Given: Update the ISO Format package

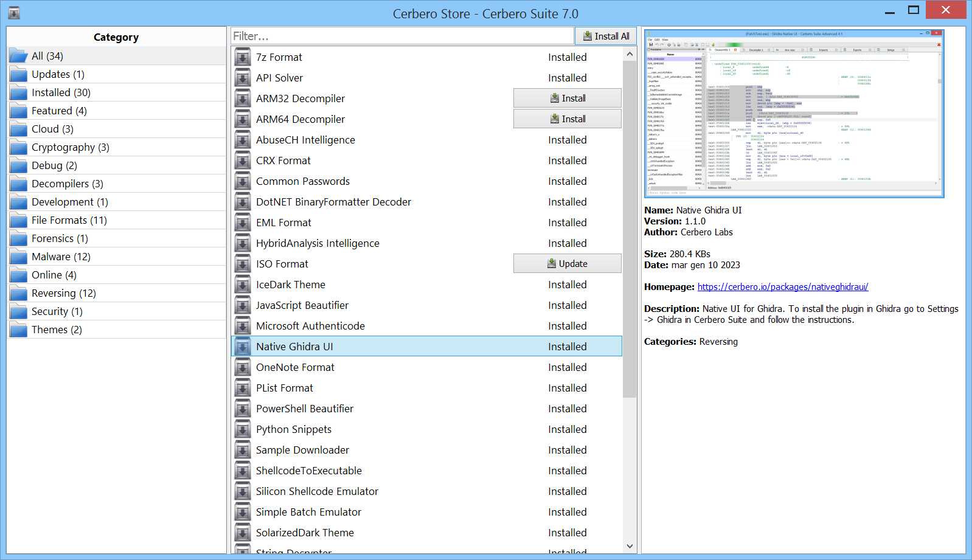Looking at the screenshot, I should 568,264.
